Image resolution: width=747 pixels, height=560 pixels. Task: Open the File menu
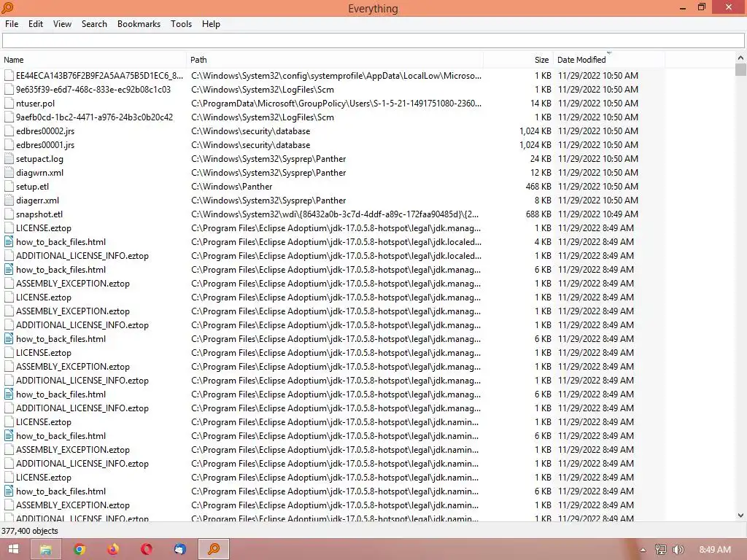pyautogui.click(x=12, y=24)
